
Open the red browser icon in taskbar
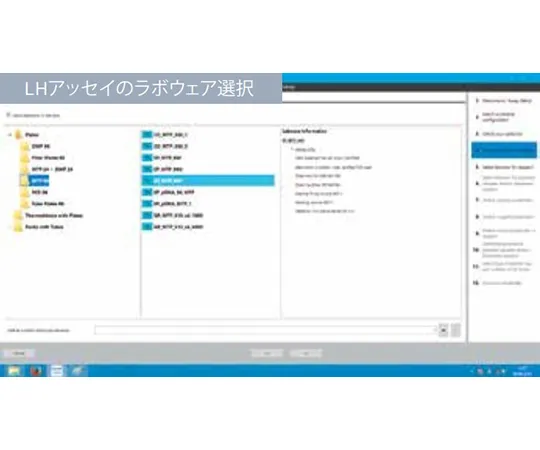35,371
